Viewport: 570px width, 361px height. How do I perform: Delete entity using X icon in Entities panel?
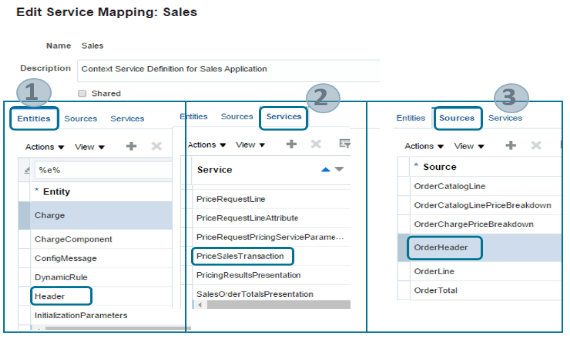(156, 146)
